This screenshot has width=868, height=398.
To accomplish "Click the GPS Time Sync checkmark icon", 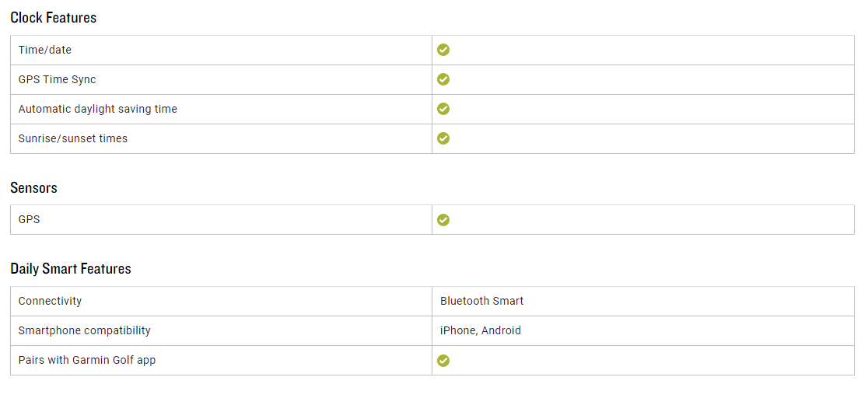I will point(443,79).
